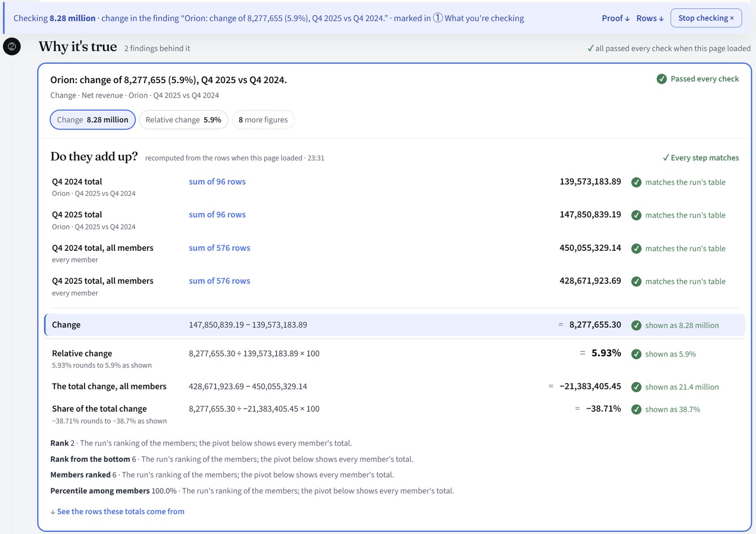756x534 pixels.
Task: Click check icon next to shown as 38.7%
Action: point(636,409)
